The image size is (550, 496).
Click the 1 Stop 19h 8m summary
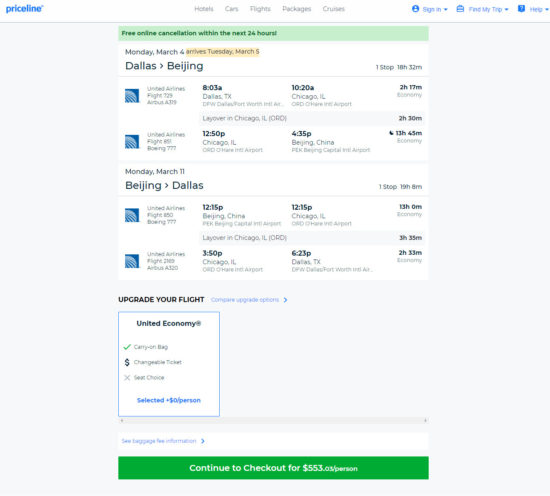tap(400, 187)
